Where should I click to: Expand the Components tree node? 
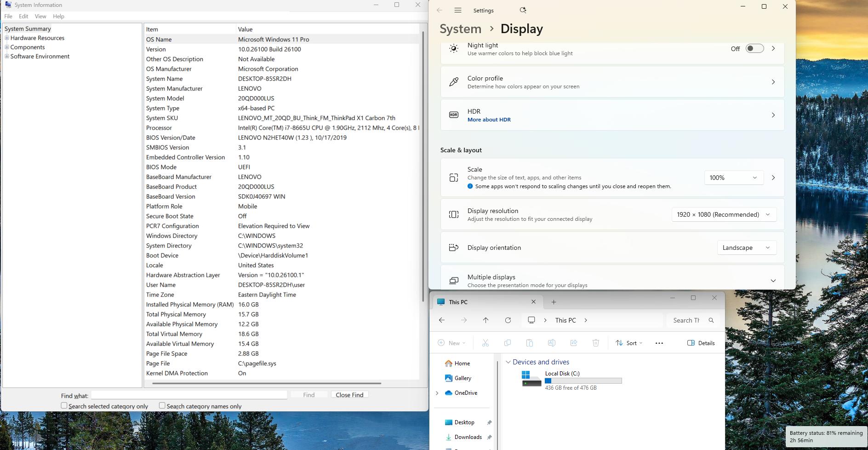(7, 47)
